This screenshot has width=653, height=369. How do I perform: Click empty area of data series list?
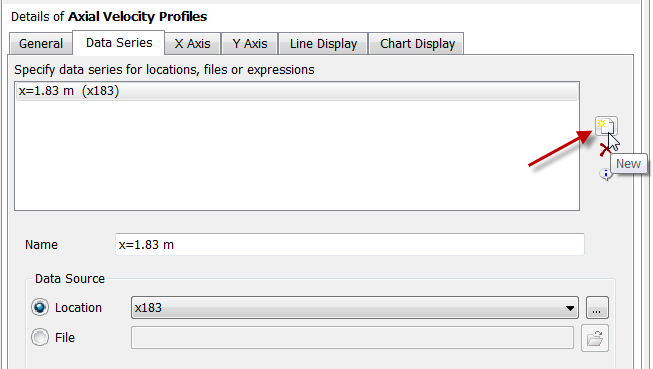pos(297,155)
